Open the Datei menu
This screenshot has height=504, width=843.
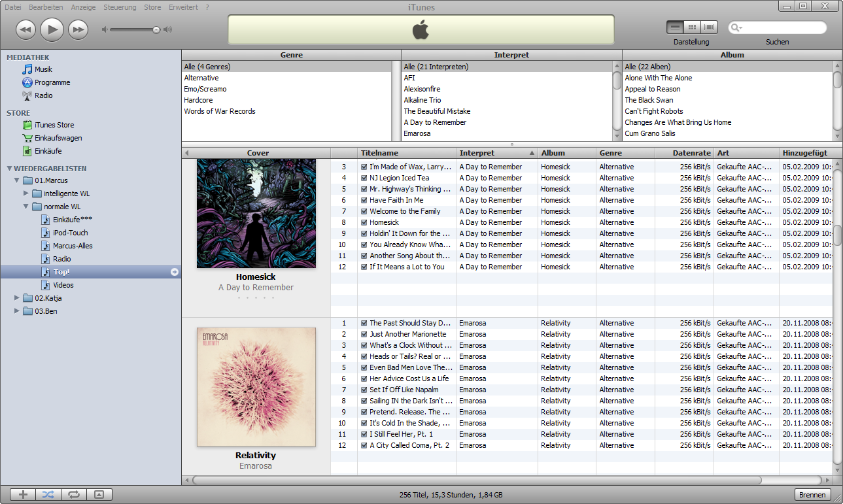13,7
